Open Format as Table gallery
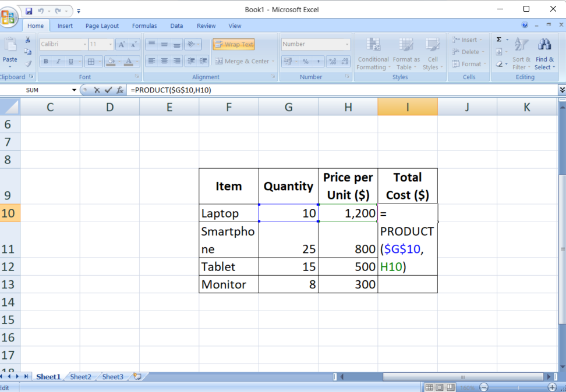Screen dimensions: 566x392 click(x=406, y=54)
